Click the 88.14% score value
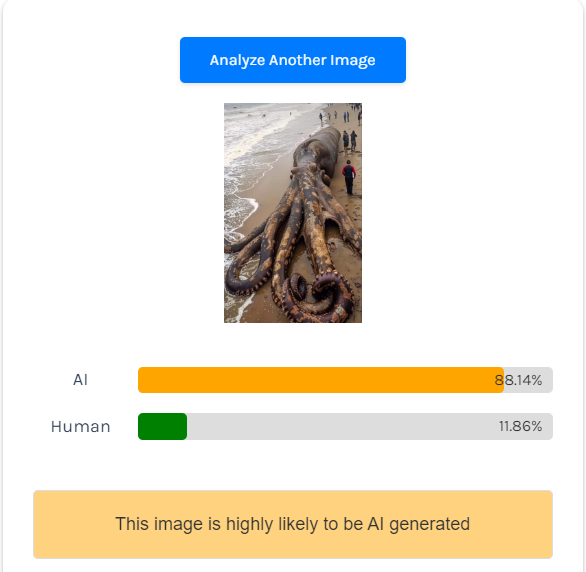Screen dimensions: 586x572 tap(518, 380)
